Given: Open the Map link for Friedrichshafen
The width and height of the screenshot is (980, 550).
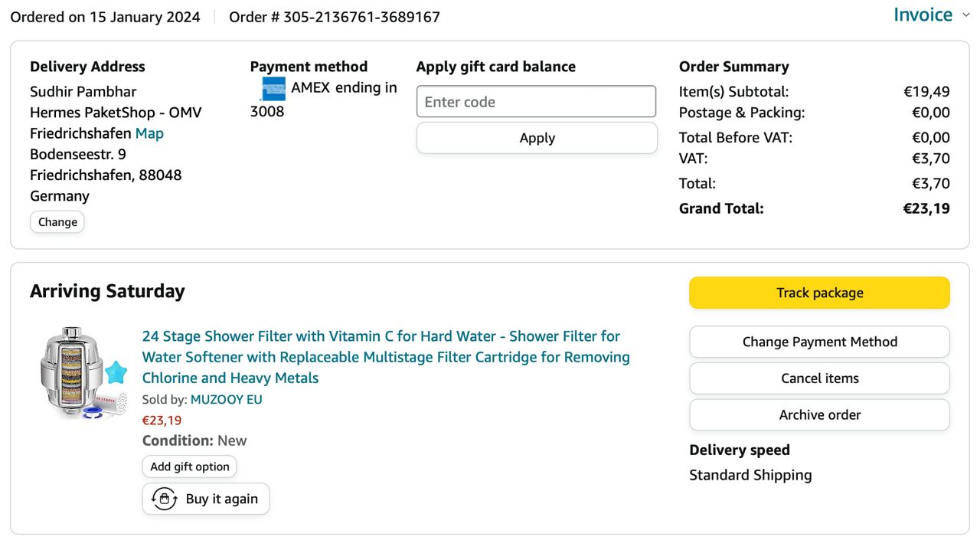Looking at the screenshot, I should point(149,133).
